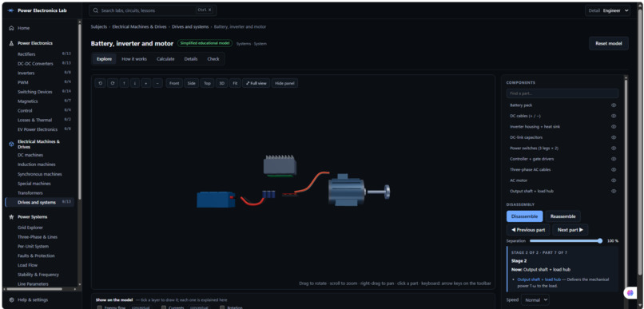Toggle visibility of Battery pack
Screen dimensions: 644x309
coord(614,105)
